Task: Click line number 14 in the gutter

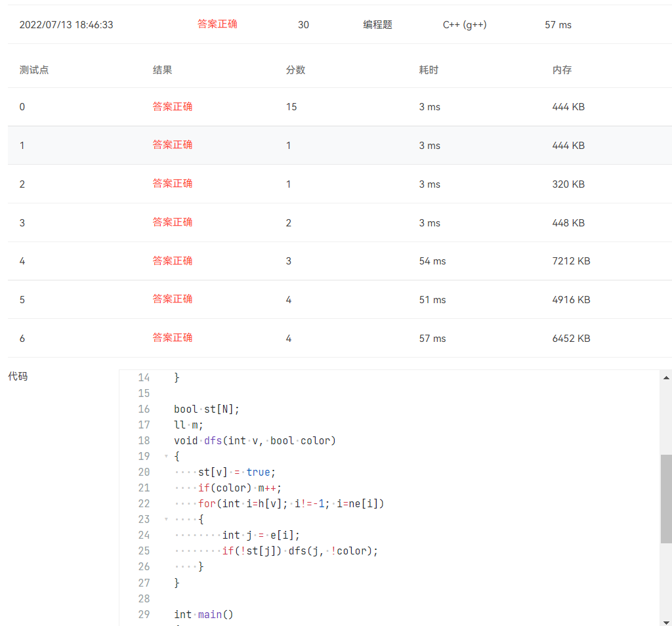Action: (144, 377)
